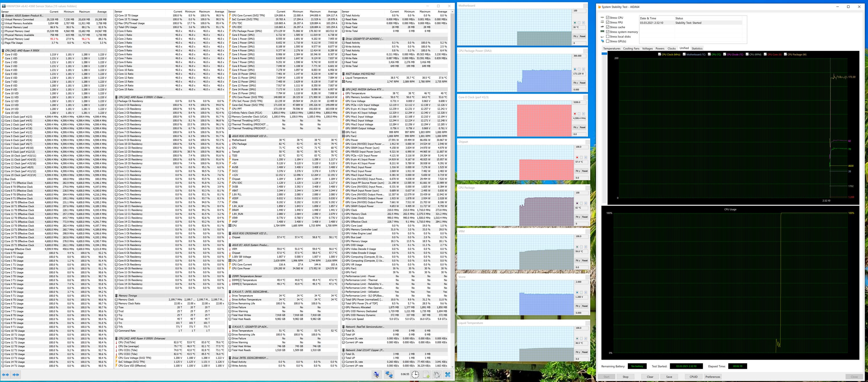This screenshot has height=382, width=868.
Task: Click the HWiNFO clock timer icon
Action: coord(415,374)
